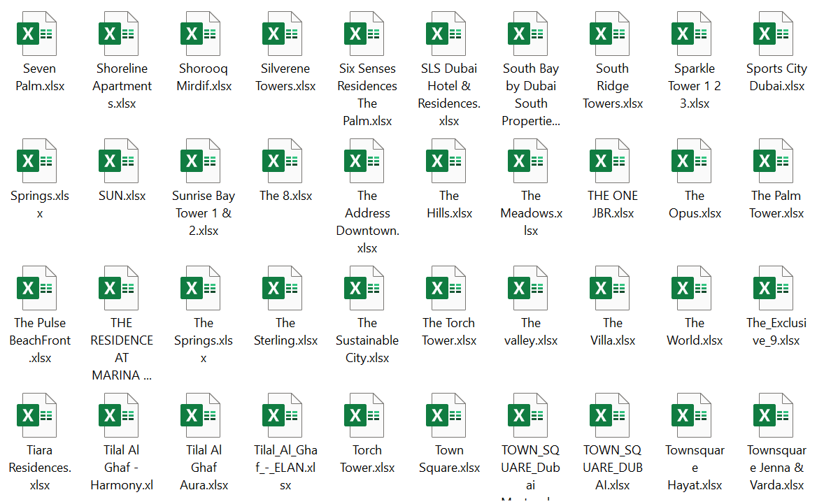Choose The Palm Tower.xlsx file icon

coord(776,161)
